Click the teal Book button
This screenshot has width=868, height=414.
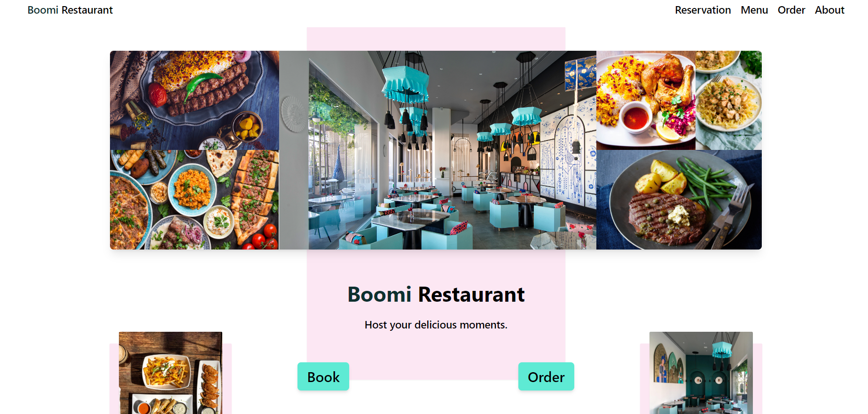[323, 376]
